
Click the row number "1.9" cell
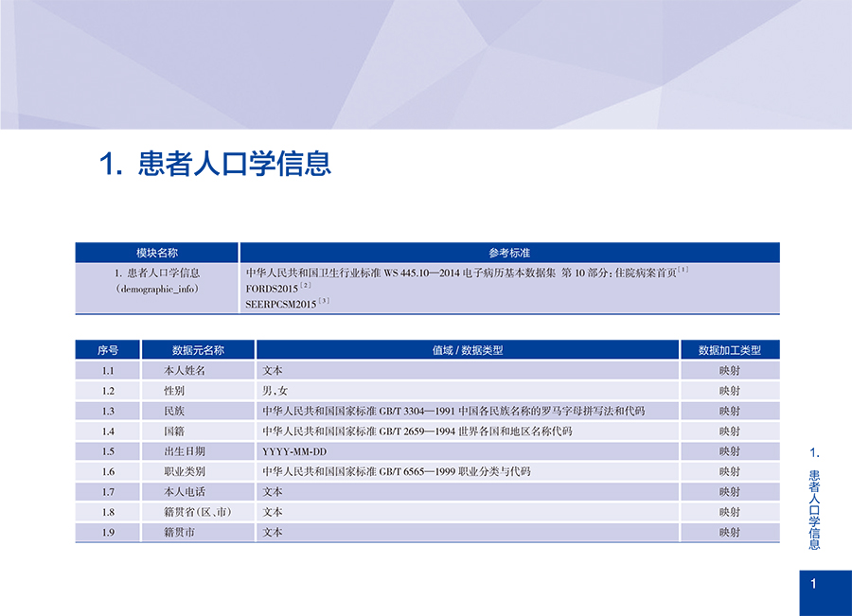coord(108,533)
